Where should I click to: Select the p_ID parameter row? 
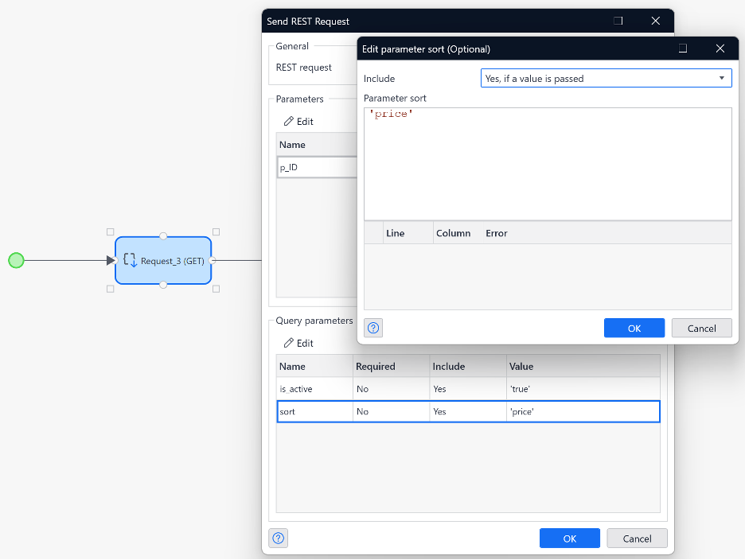pos(317,167)
